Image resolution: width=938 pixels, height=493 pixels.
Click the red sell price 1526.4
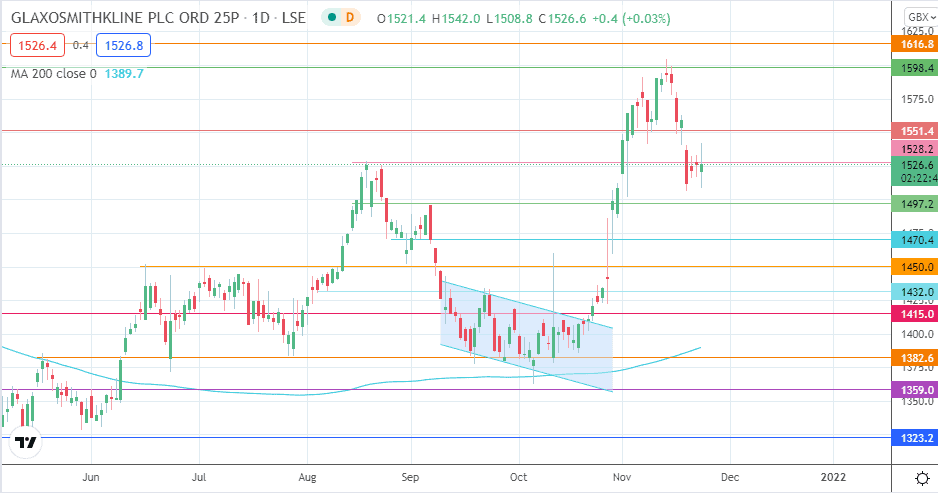click(37, 45)
